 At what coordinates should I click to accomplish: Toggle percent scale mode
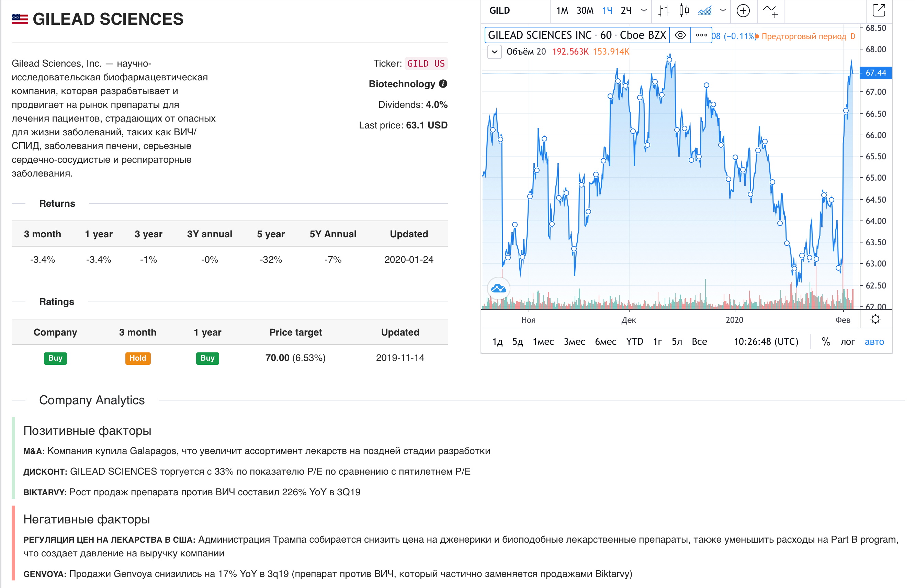[826, 341]
